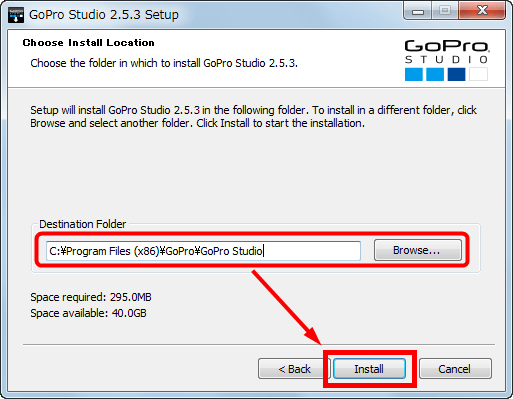Click the Choose Install Location heading
Viewport: 513px width, 399px height.
tap(88, 43)
